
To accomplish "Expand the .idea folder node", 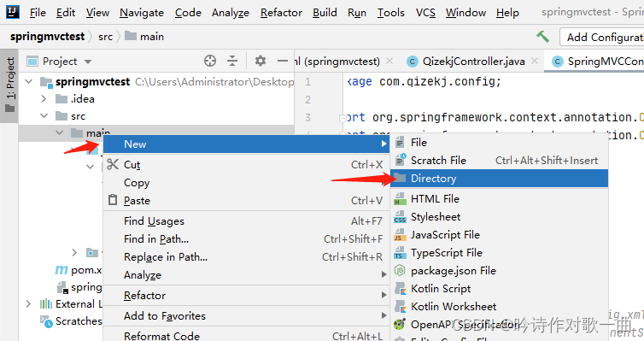I will (44, 98).
